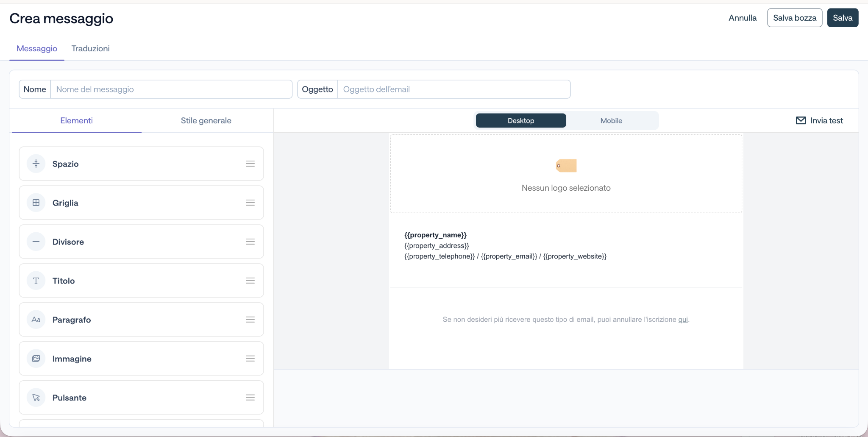
Task: Click the dark Salva button
Action: [x=843, y=18]
